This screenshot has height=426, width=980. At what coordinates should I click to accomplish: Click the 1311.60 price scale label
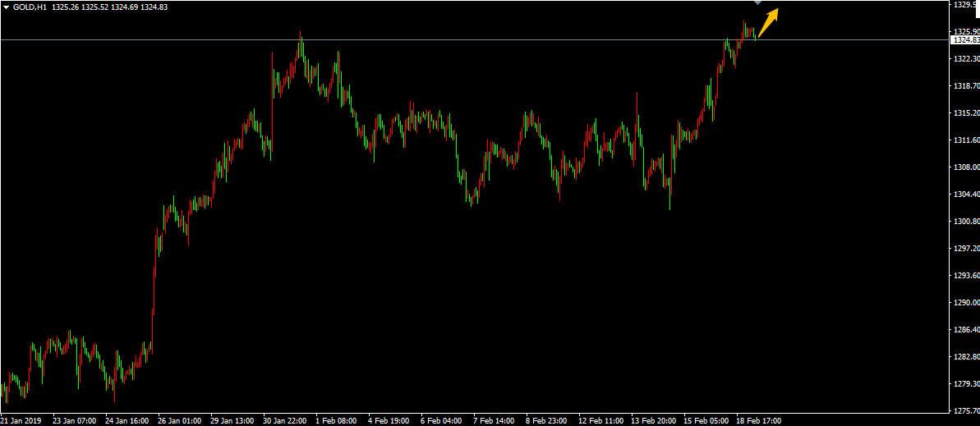click(966, 140)
